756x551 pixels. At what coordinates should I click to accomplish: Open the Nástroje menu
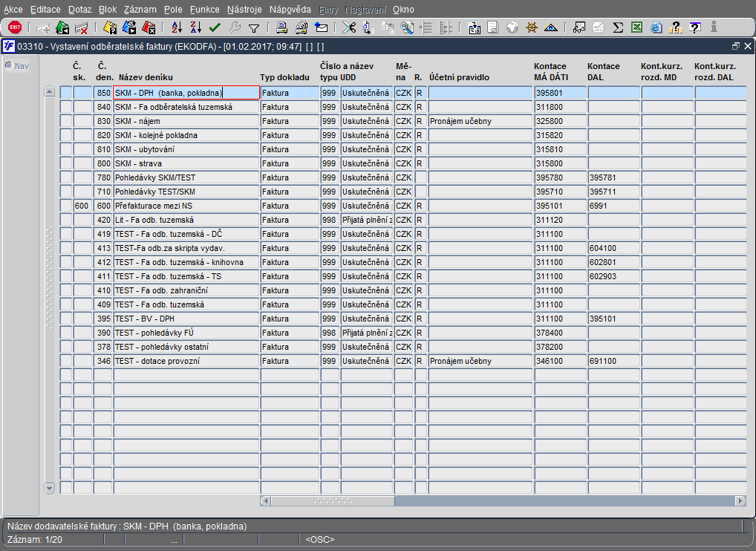[x=244, y=9]
